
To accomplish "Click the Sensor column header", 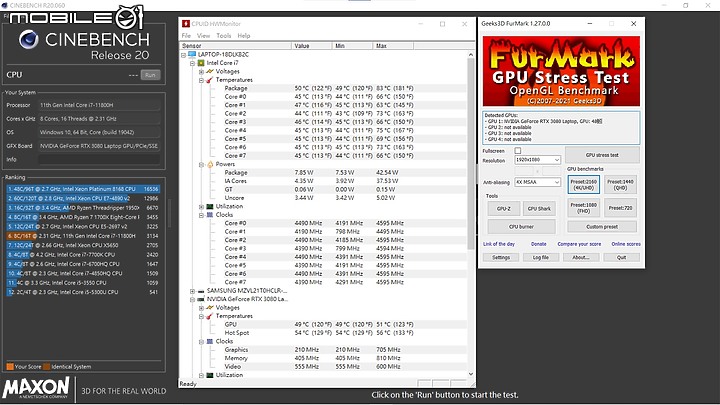I will pyautogui.click(x=235, y=46).
